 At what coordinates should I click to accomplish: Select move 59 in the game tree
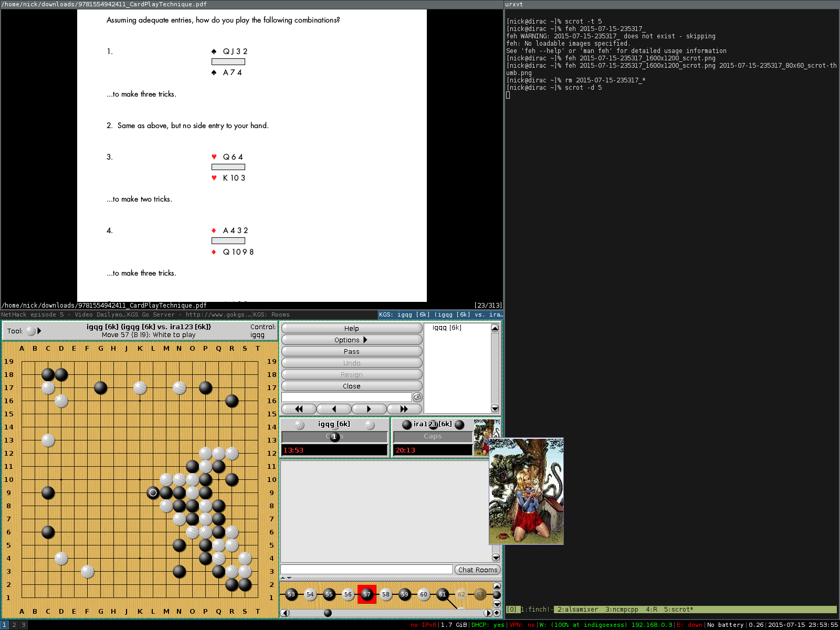tap(405, 594)
